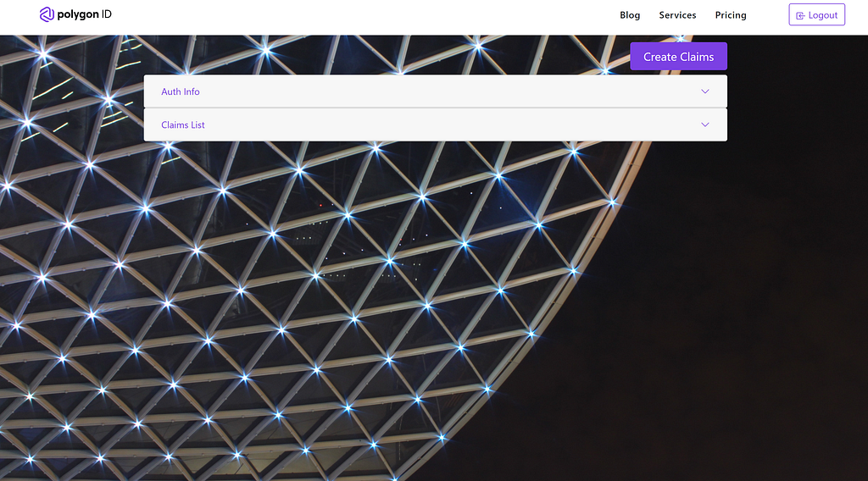This screenshot has height=481, width=868.
Task: Expand the Auth Info chevron
Action: point(704,91)
